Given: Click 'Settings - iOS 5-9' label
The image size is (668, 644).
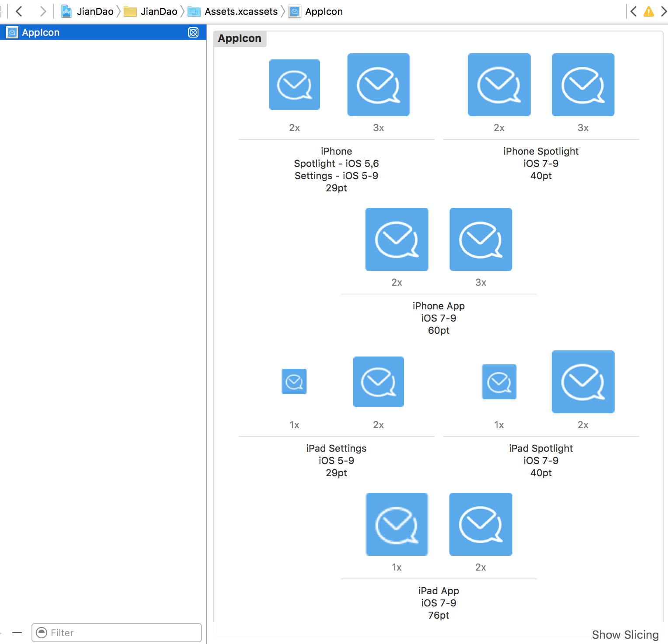Looking at the screenshot, I should (336, 176).
